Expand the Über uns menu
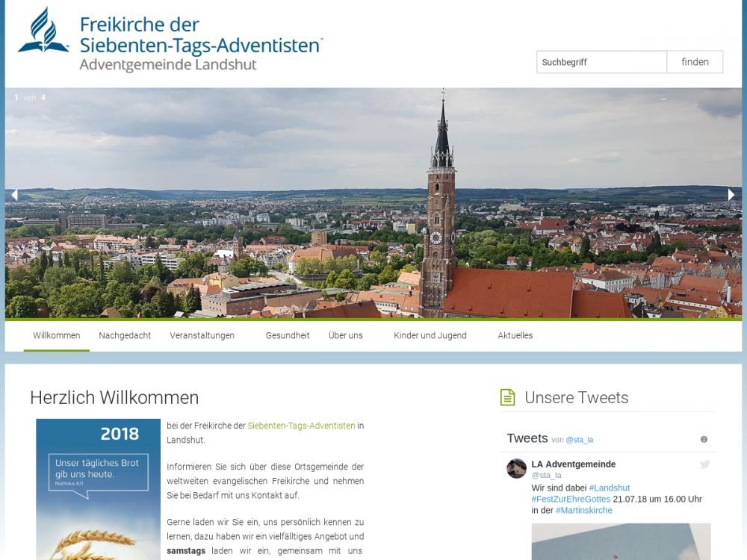The image size is (747, 560). click(345, 335)
